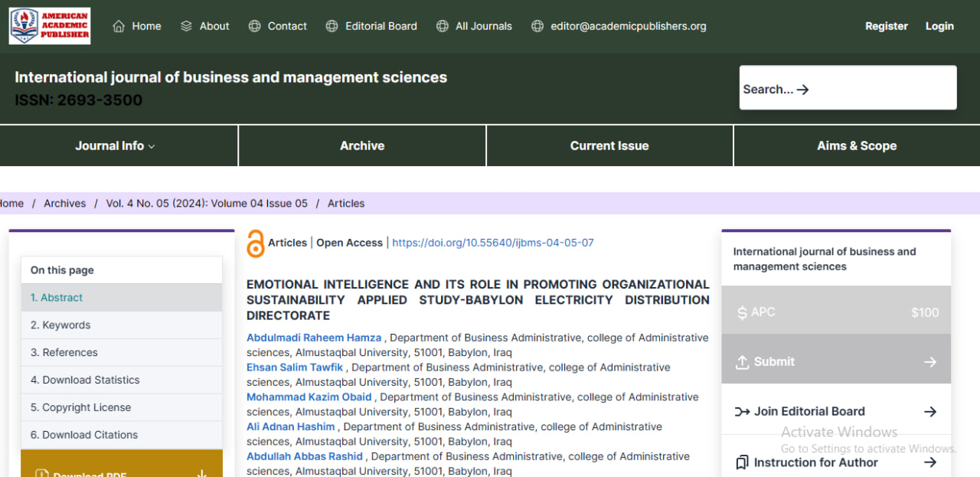Click author Mohammad Kazim Obaid

tap(309, 397)
